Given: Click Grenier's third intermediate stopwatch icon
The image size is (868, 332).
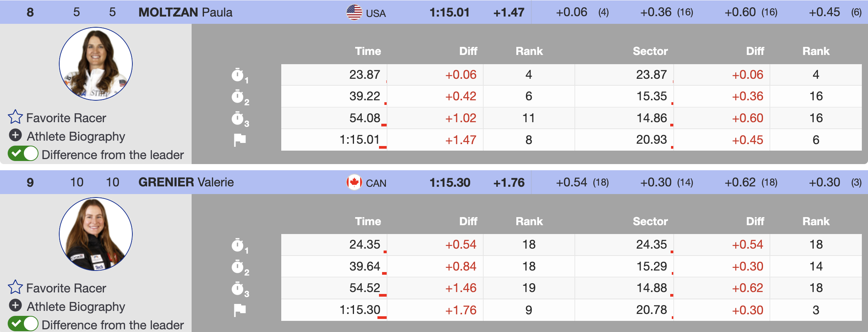Looking at the screenshot, I should pos(238,289).
